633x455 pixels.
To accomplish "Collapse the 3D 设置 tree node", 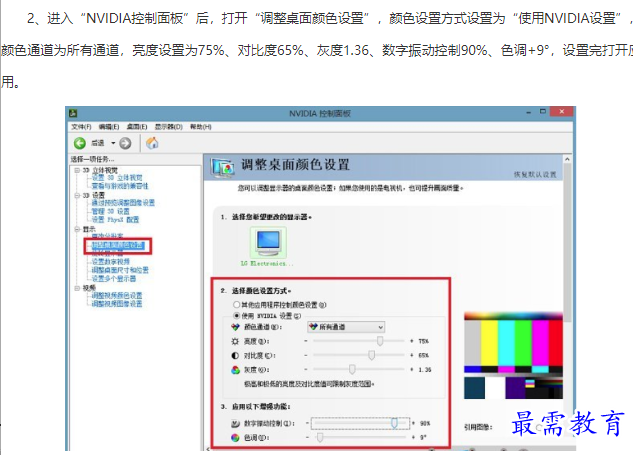I will (x=77, y=195).
